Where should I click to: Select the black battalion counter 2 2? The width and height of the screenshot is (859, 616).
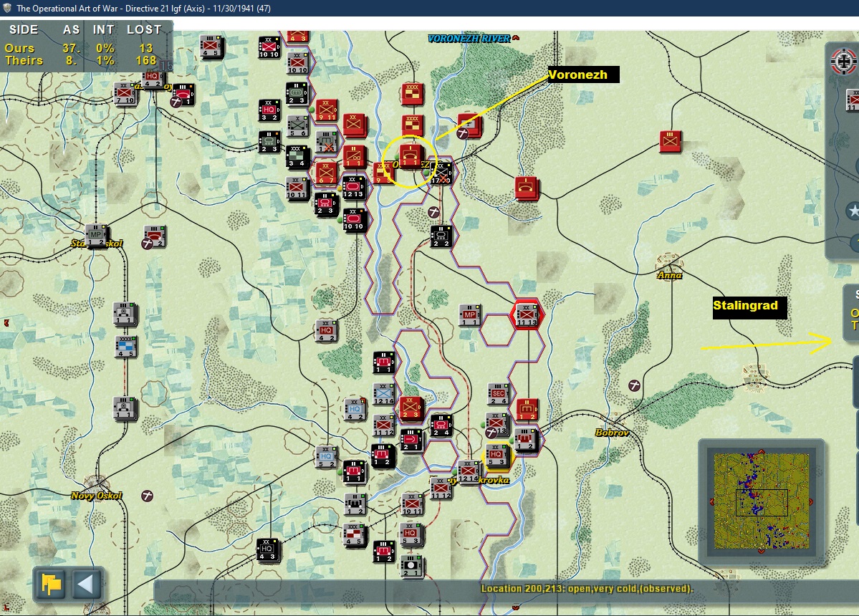click(x=441, y=236)
